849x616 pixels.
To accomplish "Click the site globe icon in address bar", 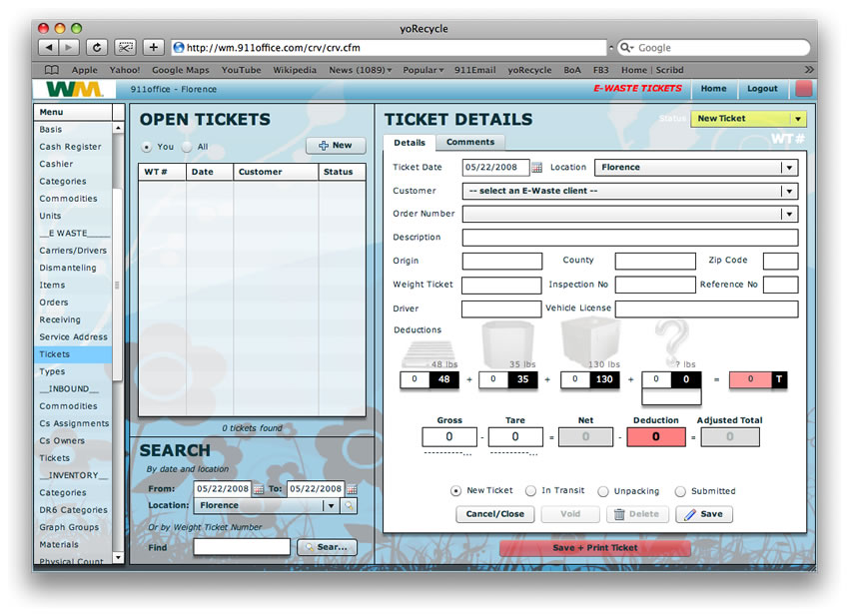I will 178,48.
